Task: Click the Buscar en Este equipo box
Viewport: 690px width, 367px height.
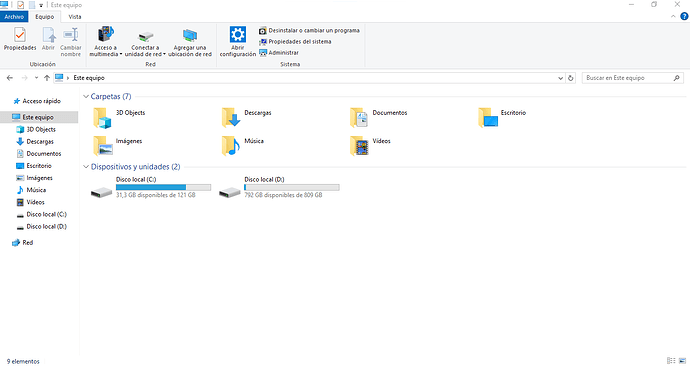Action: 632,78
